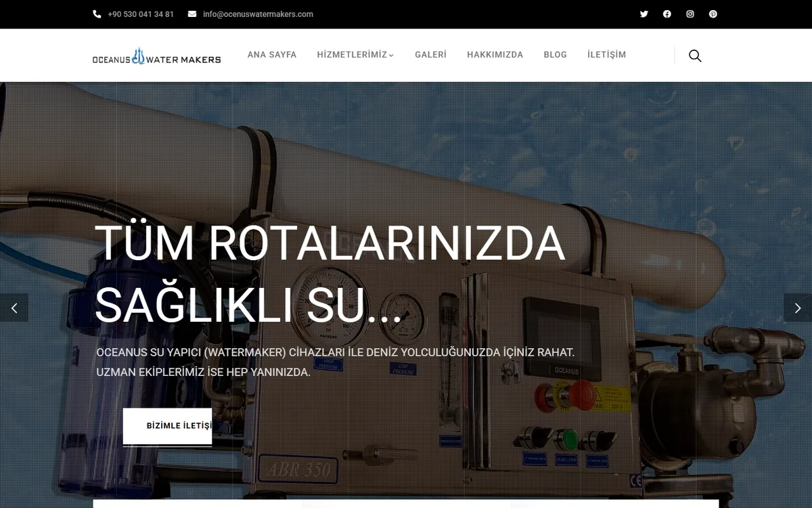Open the Twitter profile icon
The height and width of the screenshot is (508, 812).
tap(644, 14)
